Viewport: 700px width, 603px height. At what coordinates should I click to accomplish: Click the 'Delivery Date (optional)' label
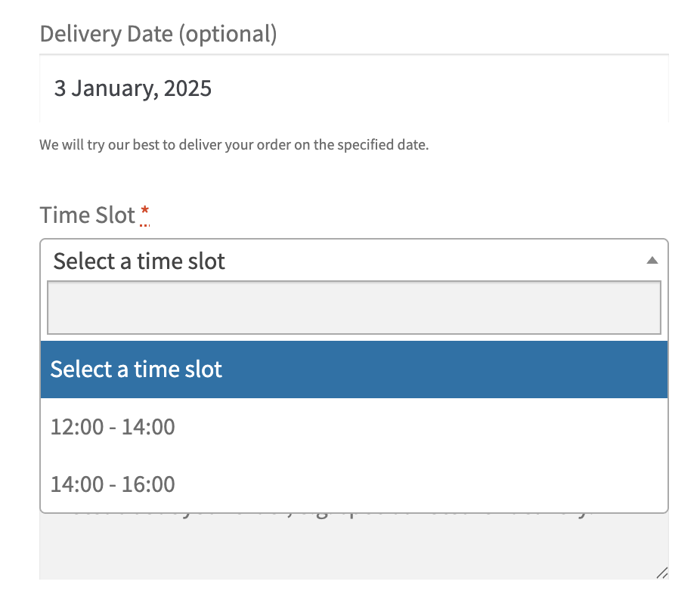(x=158, y=34)
